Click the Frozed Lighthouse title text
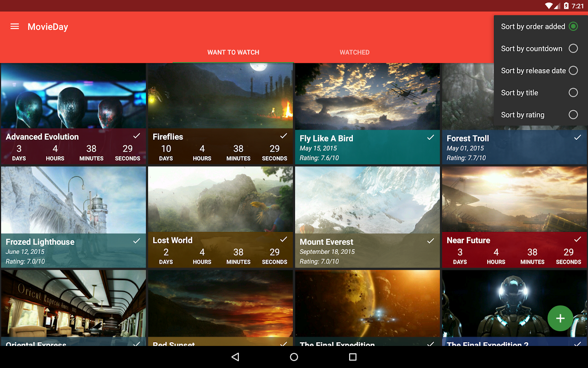 (x=40, y=242)
